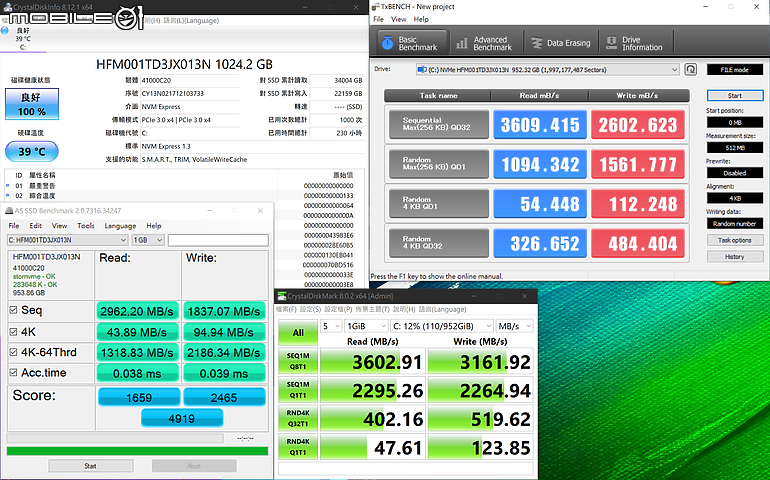Run the RND4K Q32T1 test
The width and height of the screenshot is (770, 480).
(298, 418)
